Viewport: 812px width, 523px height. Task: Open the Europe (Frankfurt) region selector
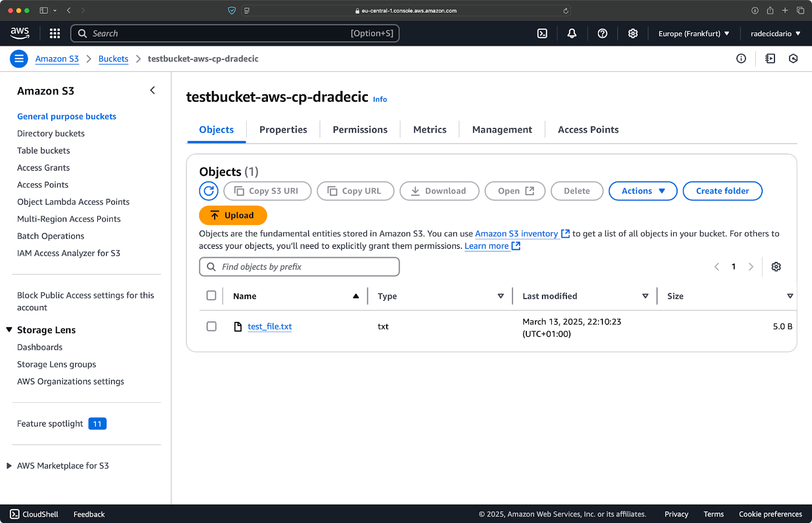[x=694, y=34]
